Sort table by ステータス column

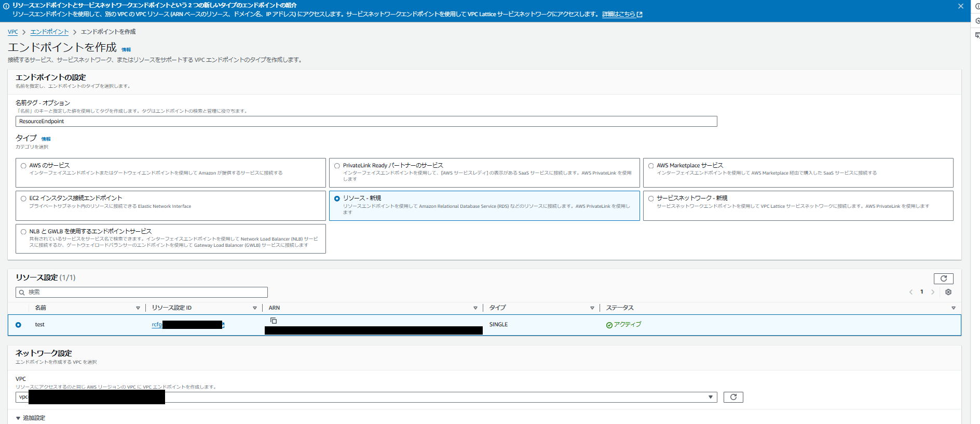click(953, 308)
